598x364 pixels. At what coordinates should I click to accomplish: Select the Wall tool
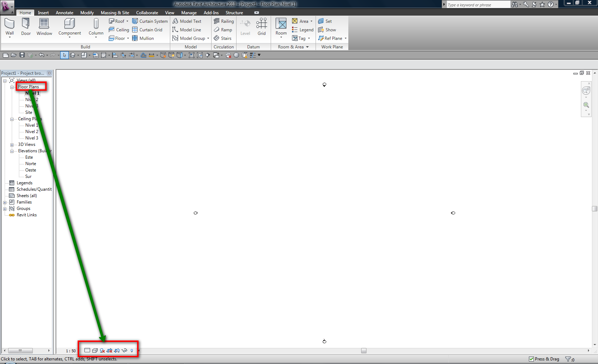(x=10, y=27)
